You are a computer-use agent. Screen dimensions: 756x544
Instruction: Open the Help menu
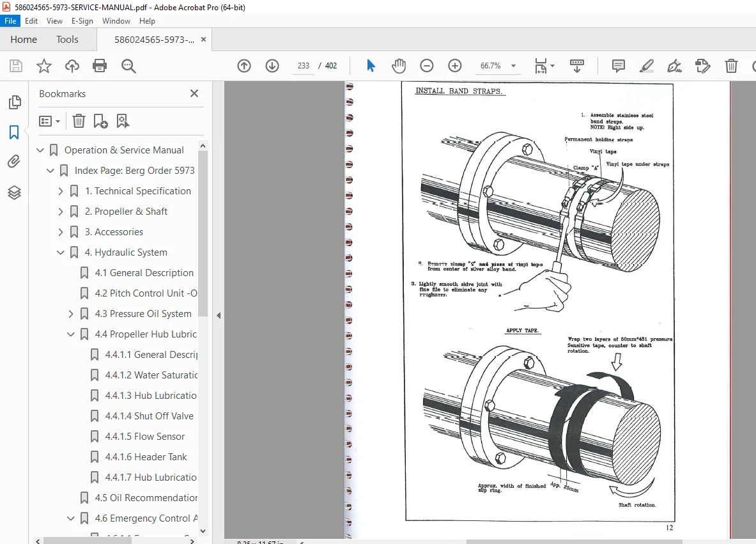coord(147,20)
